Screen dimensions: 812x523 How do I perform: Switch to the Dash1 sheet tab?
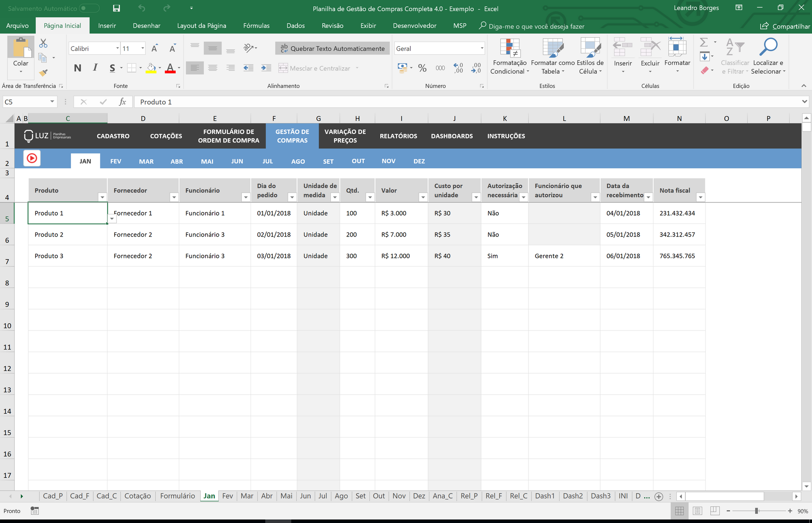click(x=544, y=496)
